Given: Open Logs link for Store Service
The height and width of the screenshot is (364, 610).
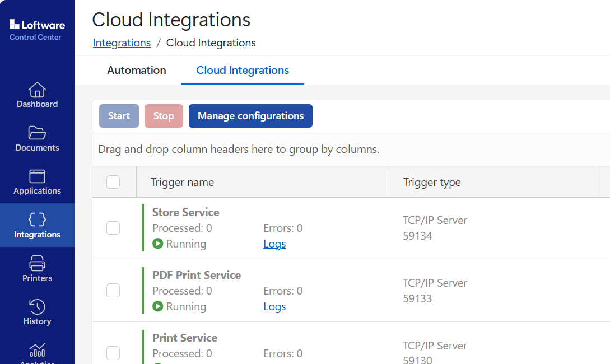Looking at the screenshot, I should pyautogui.click(x=274, y=244).
